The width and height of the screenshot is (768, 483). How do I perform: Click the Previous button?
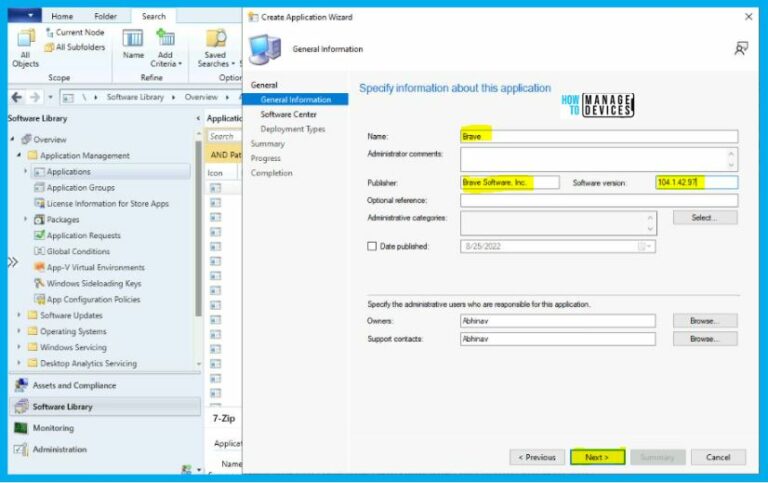[537, 457]
